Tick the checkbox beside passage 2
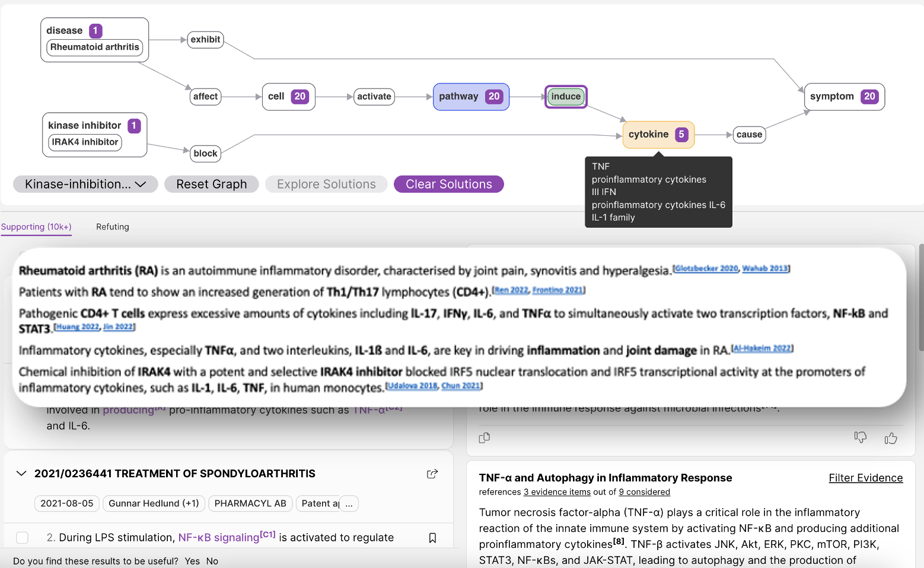 (23, 538)
